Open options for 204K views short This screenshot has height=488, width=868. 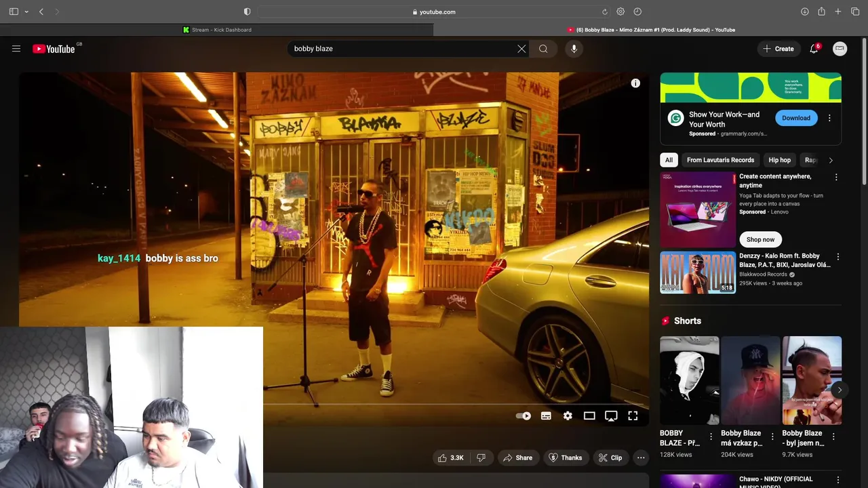point(772,436)
